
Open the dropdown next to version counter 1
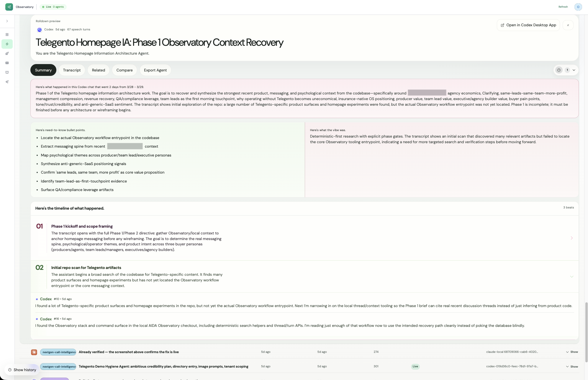[574, 70]
